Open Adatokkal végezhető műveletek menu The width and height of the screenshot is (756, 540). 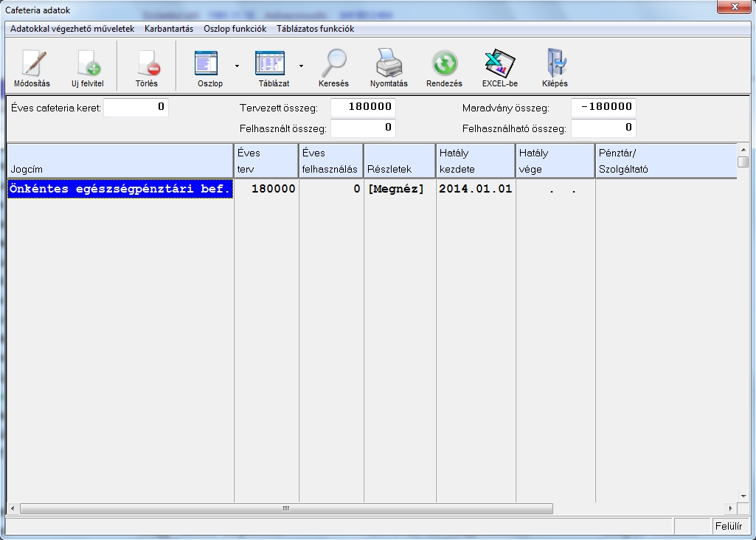(72, 29)
